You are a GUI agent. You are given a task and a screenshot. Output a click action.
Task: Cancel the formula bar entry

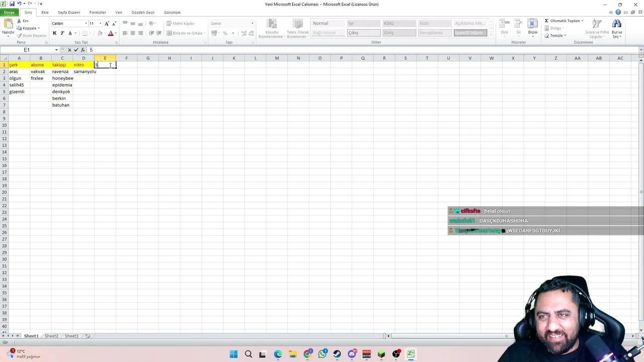tap(69, 50)
